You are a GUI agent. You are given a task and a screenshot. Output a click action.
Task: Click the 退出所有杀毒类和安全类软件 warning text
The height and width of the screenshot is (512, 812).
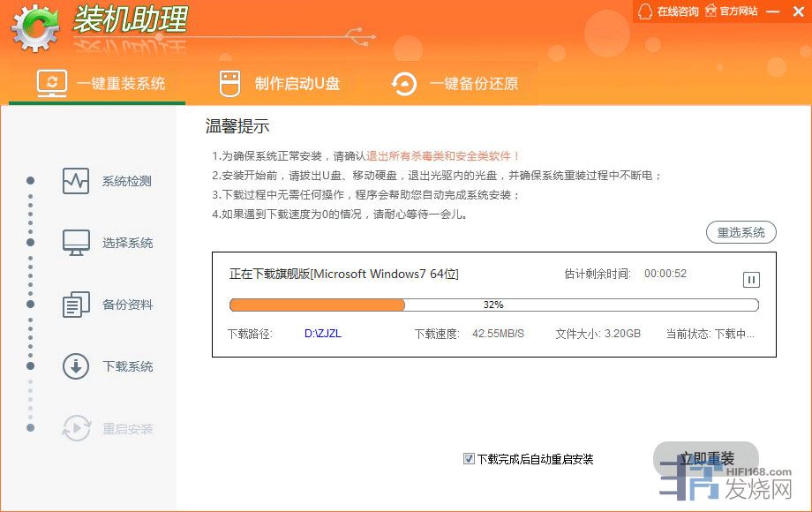click(x=443, y=156)
